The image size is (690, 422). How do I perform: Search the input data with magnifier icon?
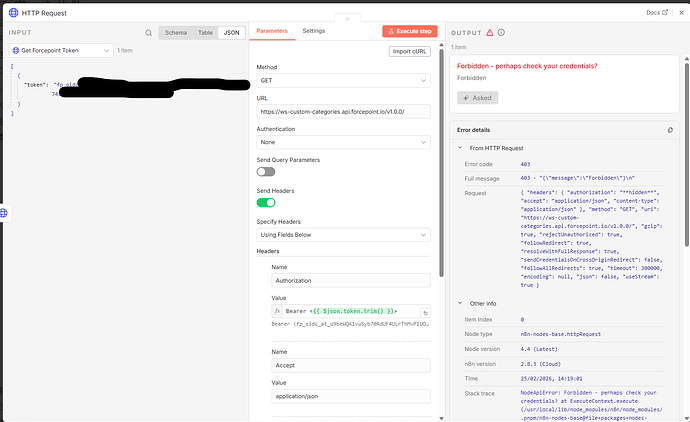click(148, 33)
